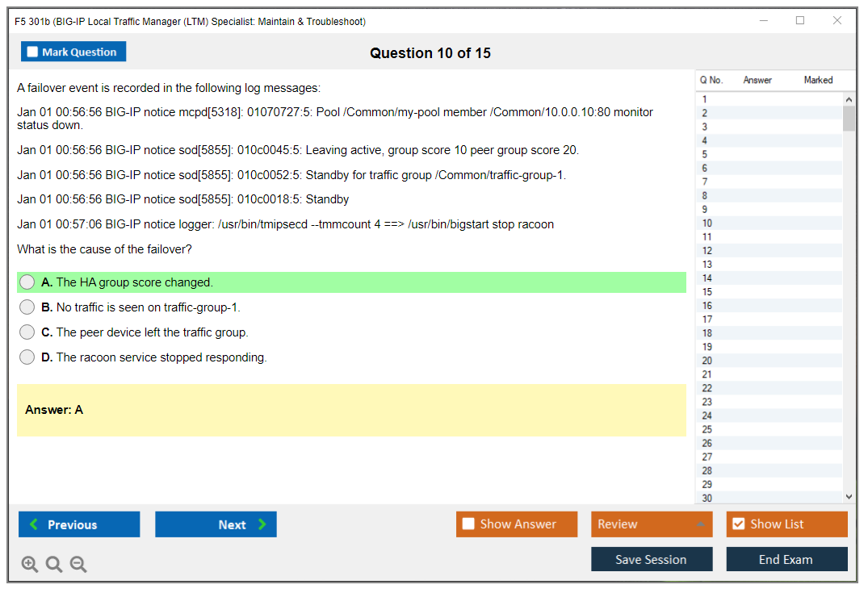
Task: Choose option B no traffic seen
Action: point(27,307)
